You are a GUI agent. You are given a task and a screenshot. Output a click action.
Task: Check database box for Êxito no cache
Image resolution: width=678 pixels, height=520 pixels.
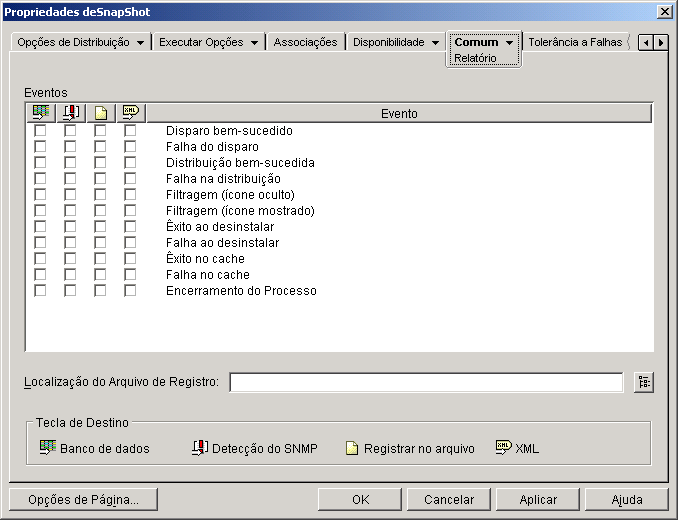(40, 258)
